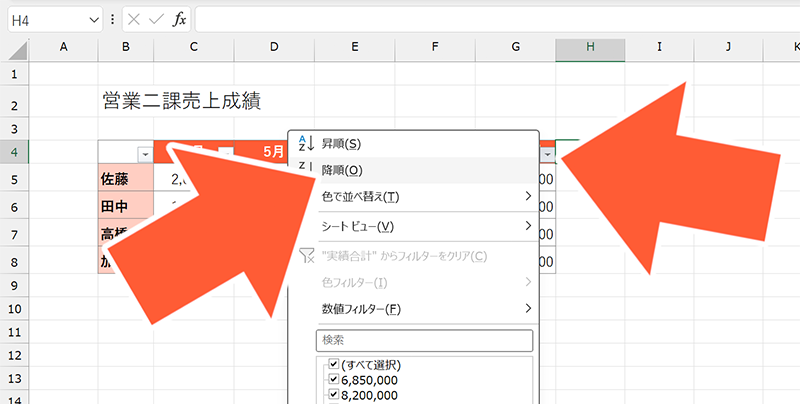Click the Select All corner triangle

point(17,52)
